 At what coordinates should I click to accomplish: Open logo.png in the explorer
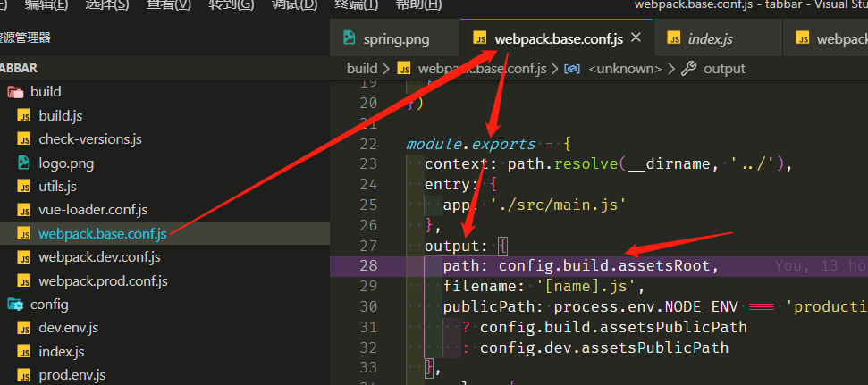pyautogui.click(x=66, y=163)
